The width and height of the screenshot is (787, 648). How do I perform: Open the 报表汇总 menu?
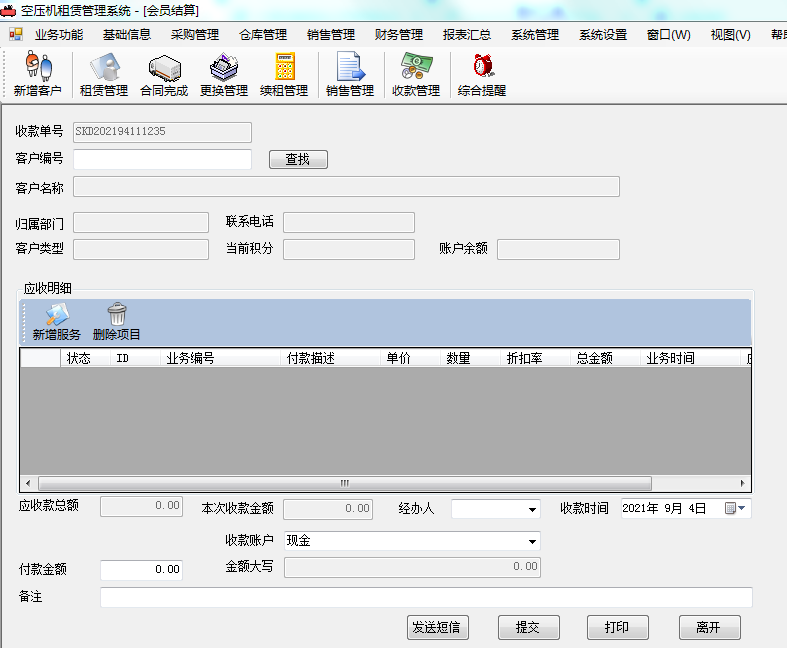pos(466,35)
